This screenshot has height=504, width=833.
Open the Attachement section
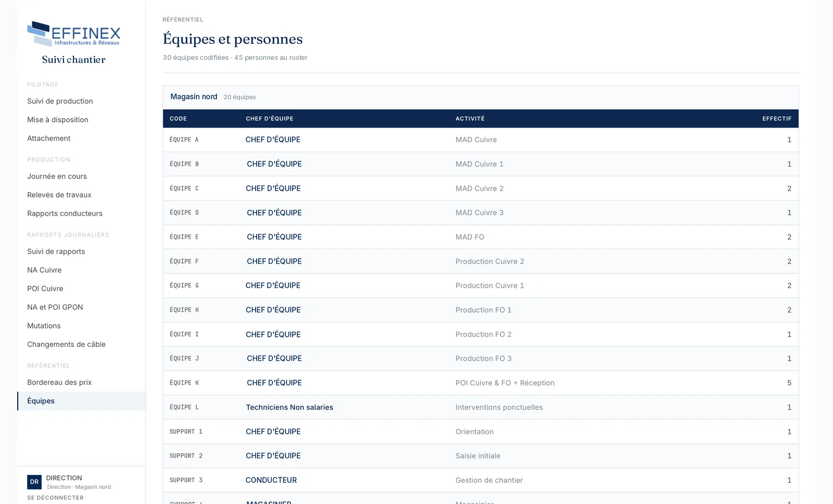[x=48, y=138]
